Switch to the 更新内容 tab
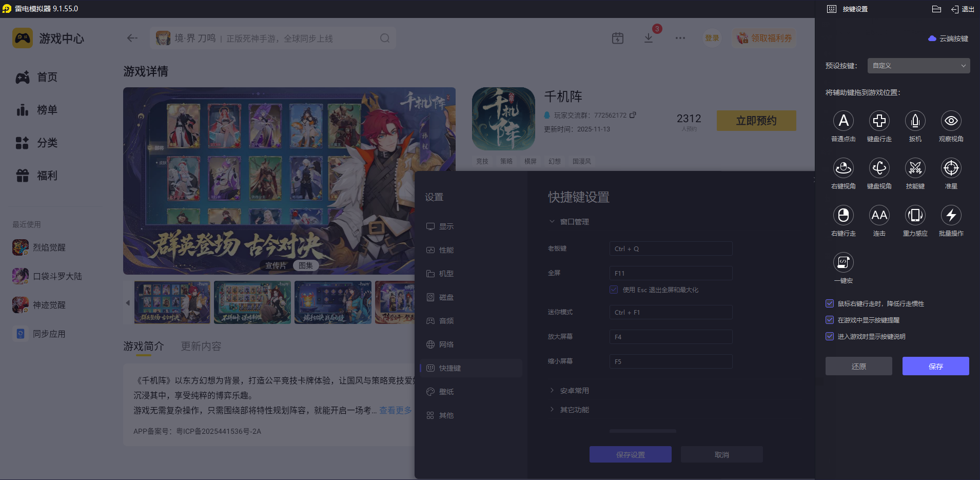 tap(201, 346)
